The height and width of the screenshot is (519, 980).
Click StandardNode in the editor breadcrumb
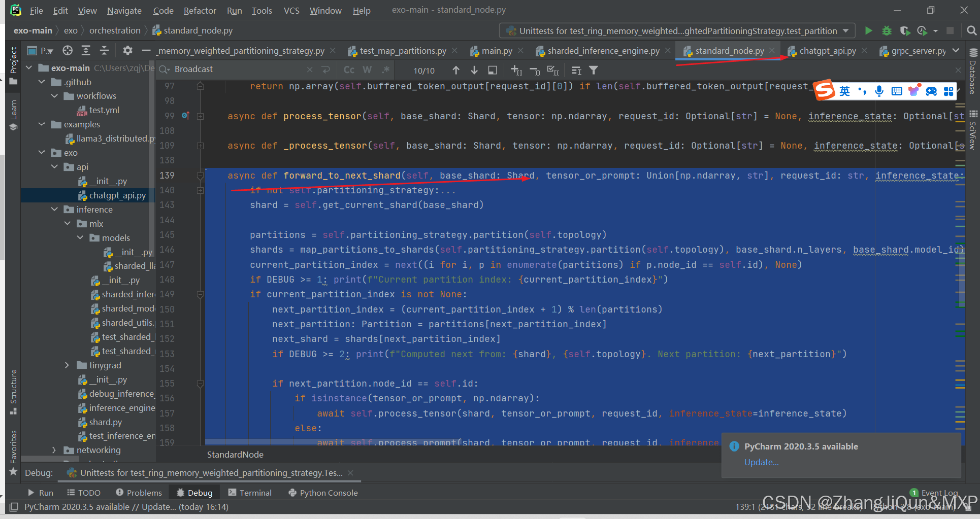(235, 455)
